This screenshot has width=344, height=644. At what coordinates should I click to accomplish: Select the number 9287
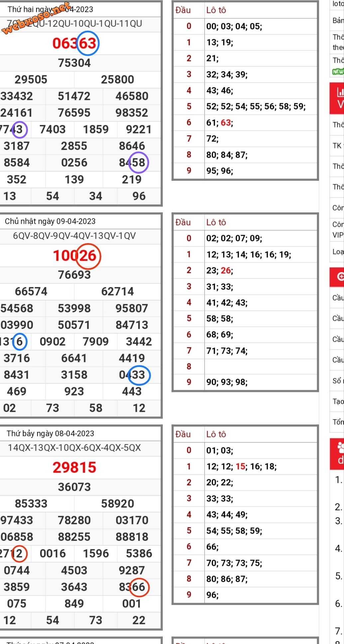tap(132, 570)
